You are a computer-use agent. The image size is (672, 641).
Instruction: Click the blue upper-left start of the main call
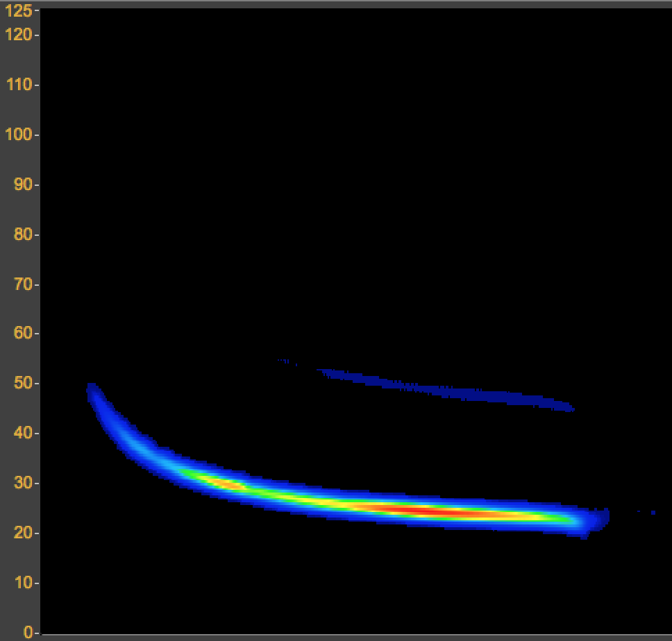point(94,394)
